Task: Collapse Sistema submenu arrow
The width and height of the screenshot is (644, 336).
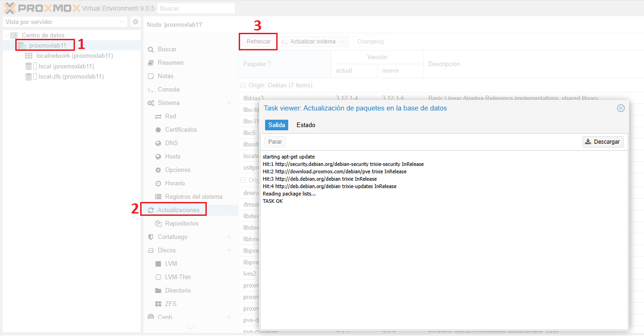Action: [x=229, y=103]
